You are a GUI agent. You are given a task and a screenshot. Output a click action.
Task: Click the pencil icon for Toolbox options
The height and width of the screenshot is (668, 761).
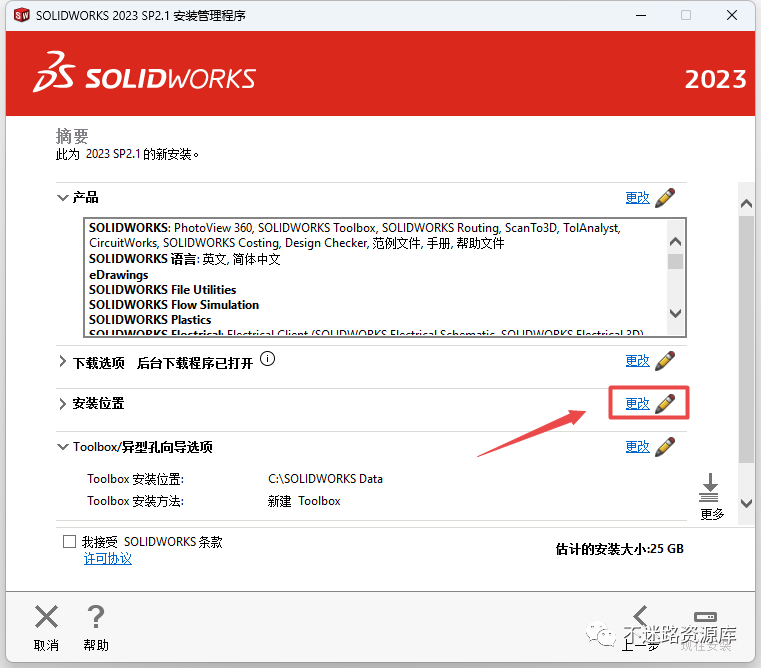(664, 447)
